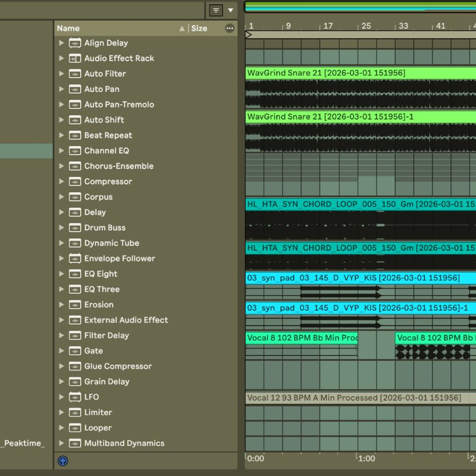476x476 pixels.
Task: Click the Auto Shift device icon
Action: click(x=75, y=120)
